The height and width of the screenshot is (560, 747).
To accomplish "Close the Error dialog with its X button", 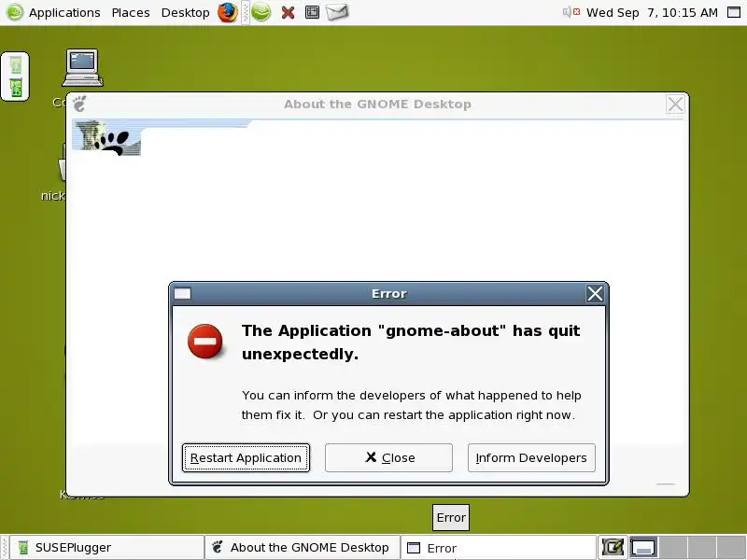I will (x=595, y=293).
